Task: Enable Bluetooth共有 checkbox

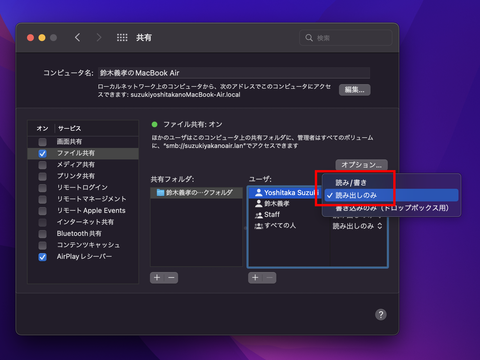Action: coord(42,234)
